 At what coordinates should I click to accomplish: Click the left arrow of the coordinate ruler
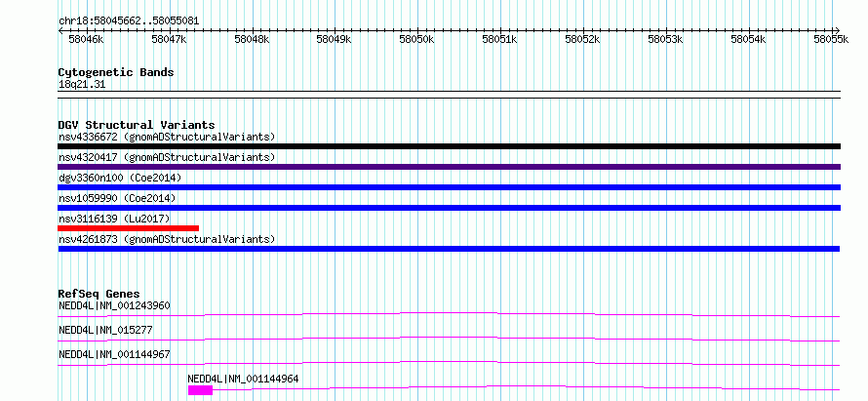point(60,30)
